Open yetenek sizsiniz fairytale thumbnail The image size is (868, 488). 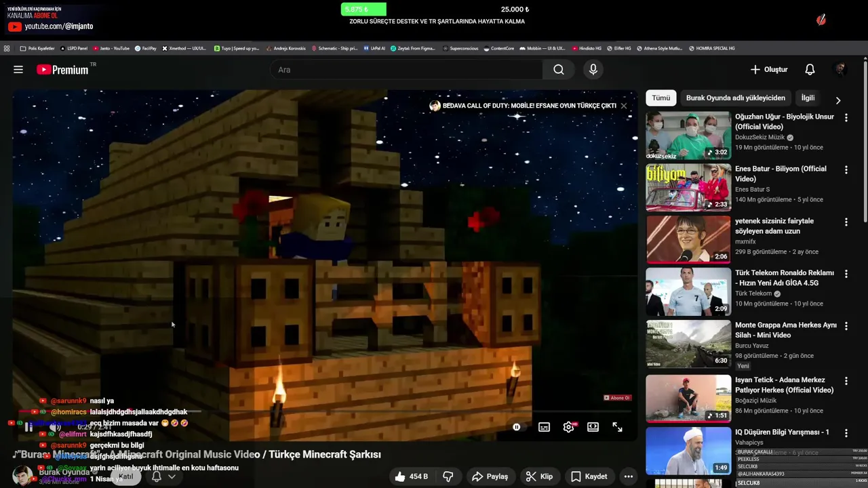[688, 240]
